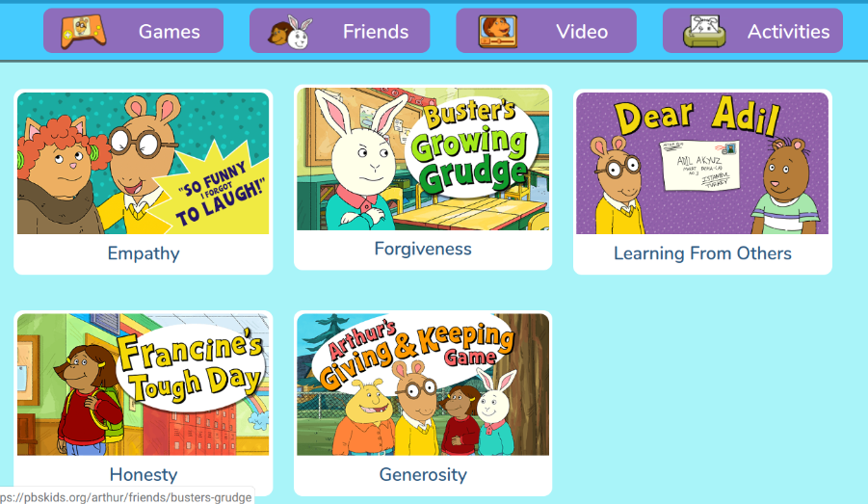The image size is (868, 504).
Task: Click the Honesty caption
Action: (x=144, y=475)
